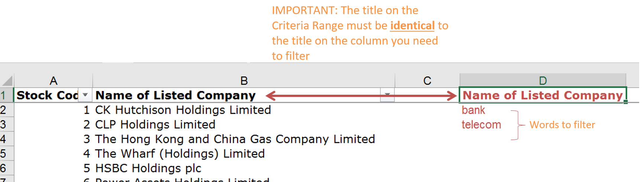Select the column B header

coord(244,81)
